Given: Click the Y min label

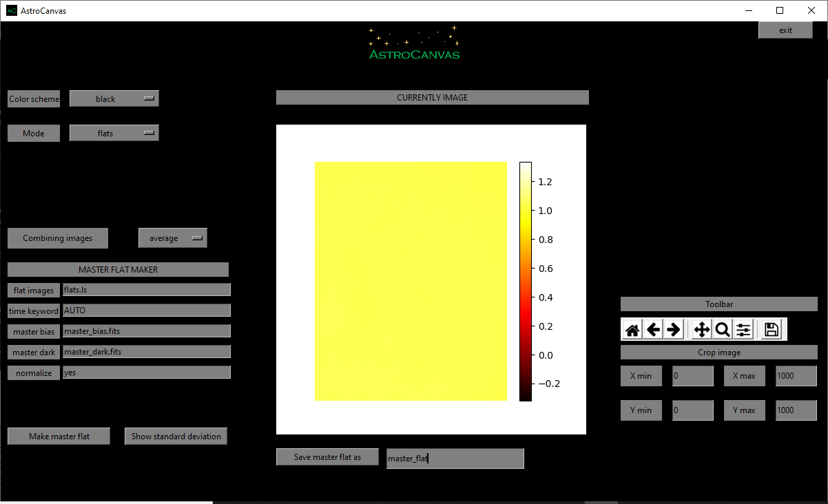Looking at the screenshot, I should 641,410.
